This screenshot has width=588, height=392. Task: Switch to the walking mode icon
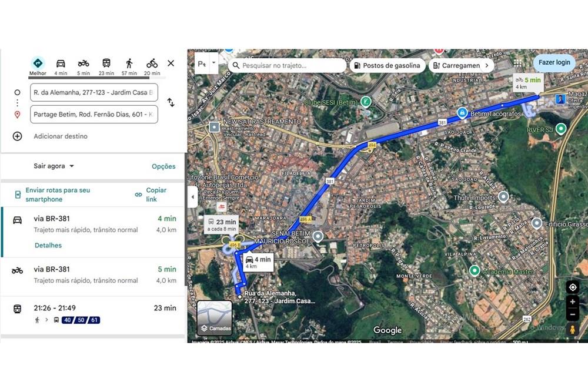pyautogui.click(x=129, y=64)
